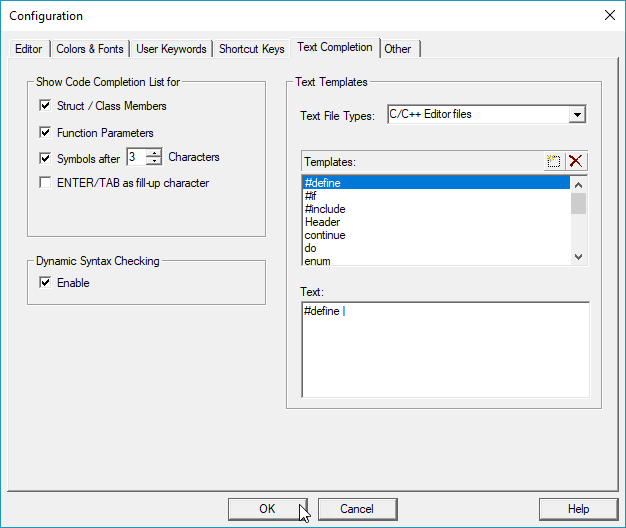Decrease the symbols character count
The height and width of the screenshot is (528, 626).
[x=154, y=160]
